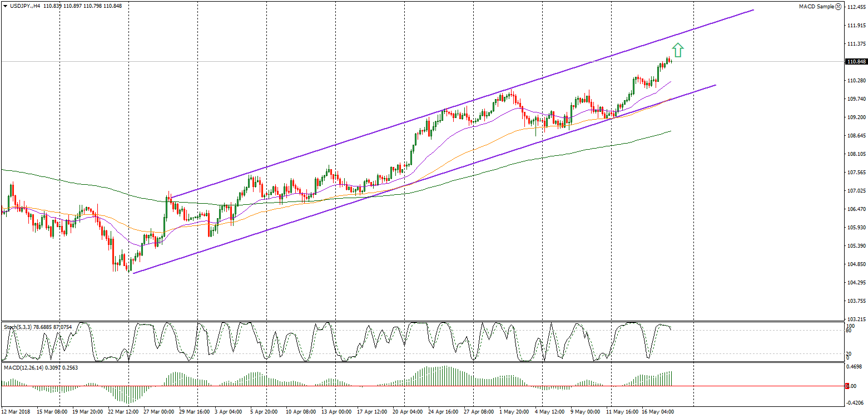Click the MACD Sample smiley face icon
Screen dimensions: 868x418
click(x=839, y=6)
